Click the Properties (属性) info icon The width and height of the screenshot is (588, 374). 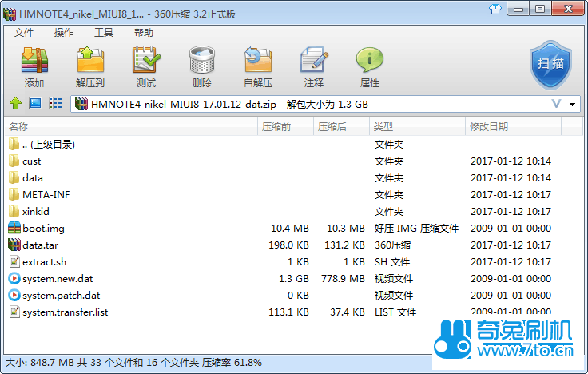click(370, 61)
